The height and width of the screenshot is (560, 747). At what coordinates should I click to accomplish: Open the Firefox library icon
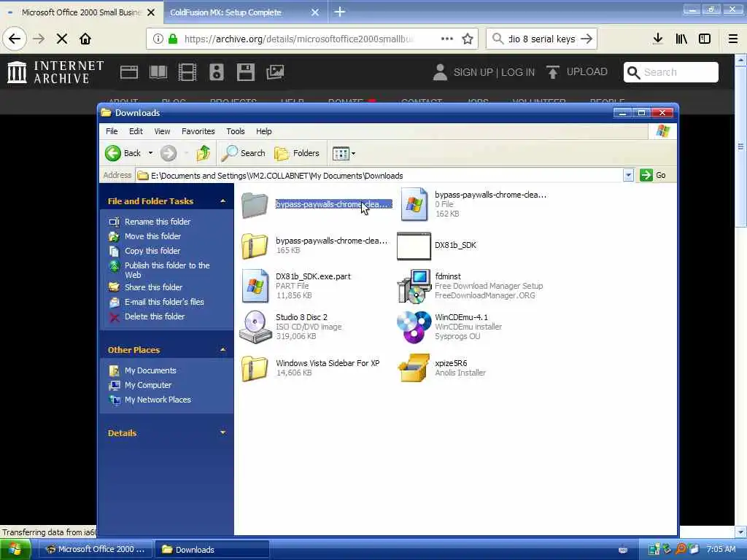pyautogui.click(x=681, y=39)
